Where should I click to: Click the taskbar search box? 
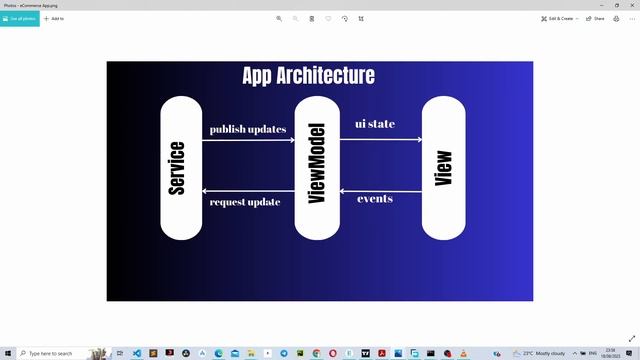64,353
